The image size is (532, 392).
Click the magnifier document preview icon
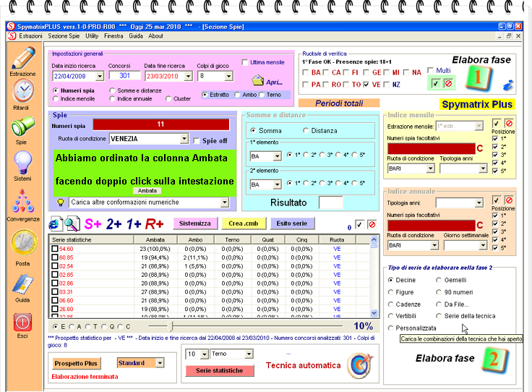pos(72,223)
